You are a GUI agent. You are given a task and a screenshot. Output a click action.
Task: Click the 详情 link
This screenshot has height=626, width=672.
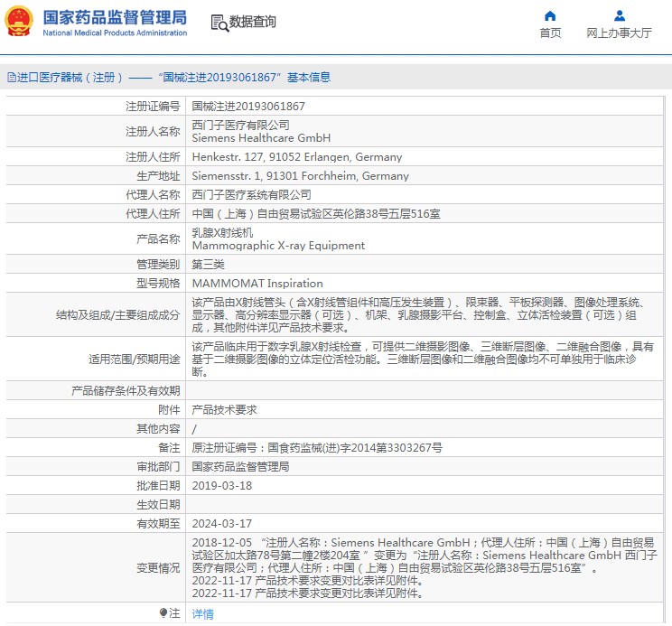(x=202, y=614)
